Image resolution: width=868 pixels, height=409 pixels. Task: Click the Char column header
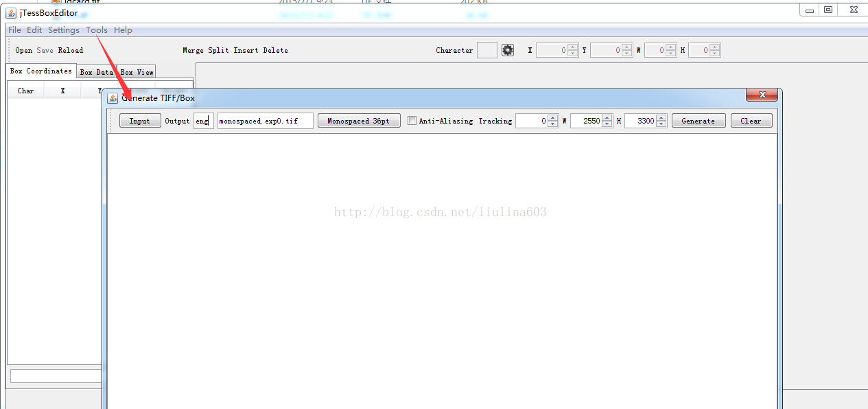coord(25,91)
